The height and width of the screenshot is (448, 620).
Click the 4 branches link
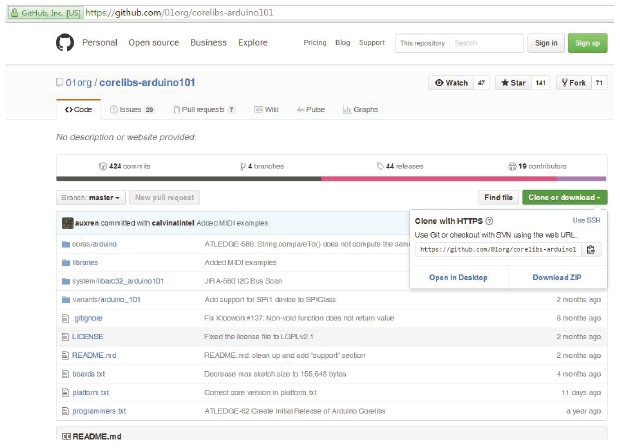tap(262, 166)
